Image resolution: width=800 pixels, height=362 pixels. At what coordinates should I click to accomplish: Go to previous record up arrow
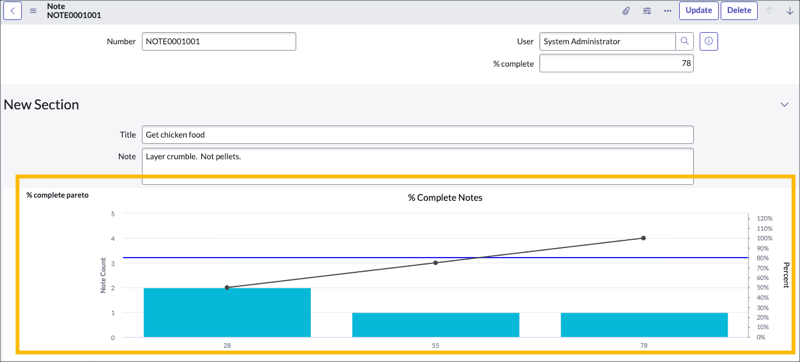[769, 11]
